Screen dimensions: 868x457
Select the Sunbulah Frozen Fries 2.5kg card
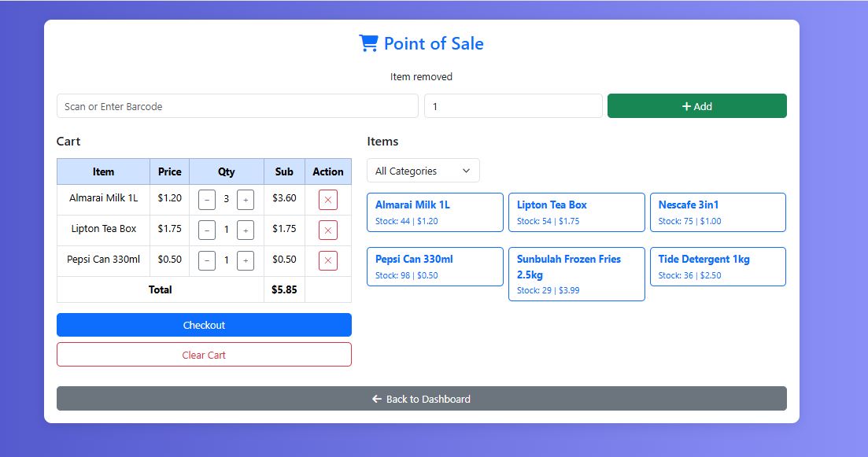(x=576, y=274)
